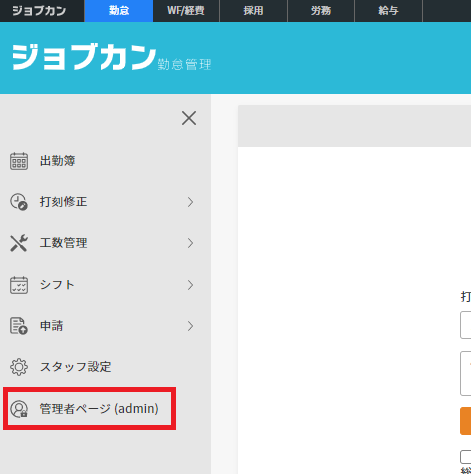Tick the checkbox below the orange button
This screenshot has width=471, height=474.
click(466, 457)
